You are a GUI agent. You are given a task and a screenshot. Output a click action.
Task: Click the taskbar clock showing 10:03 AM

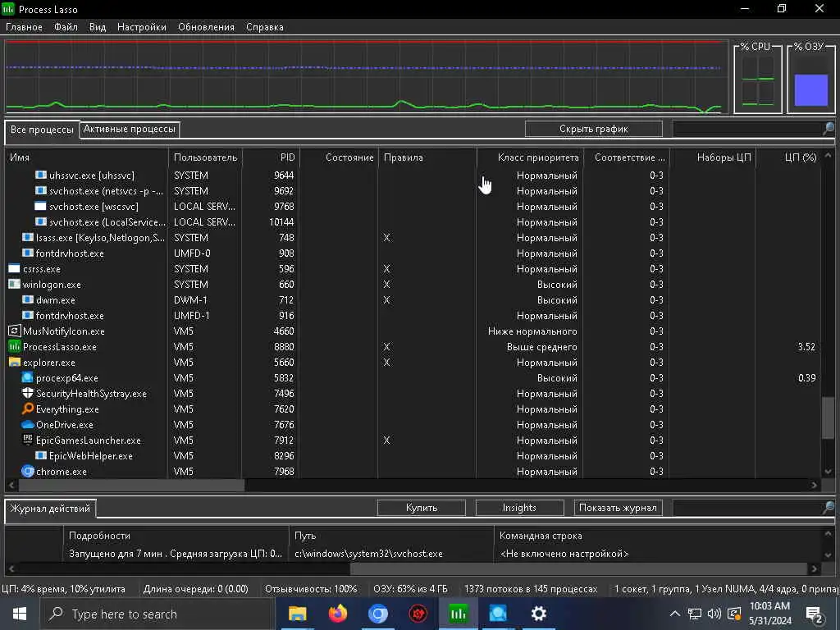769,614
